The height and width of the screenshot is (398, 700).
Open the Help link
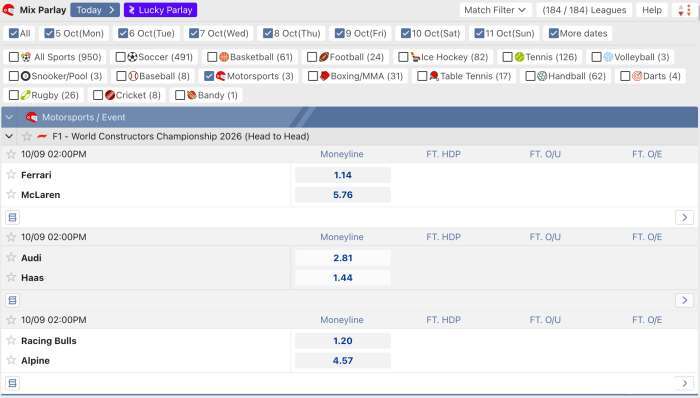coord(652,10)
